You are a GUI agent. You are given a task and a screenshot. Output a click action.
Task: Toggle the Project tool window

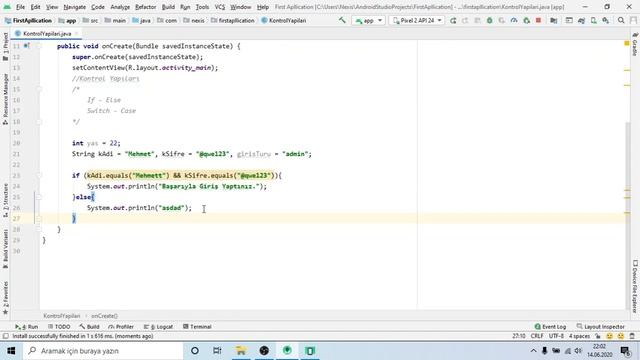pos(5,47)
